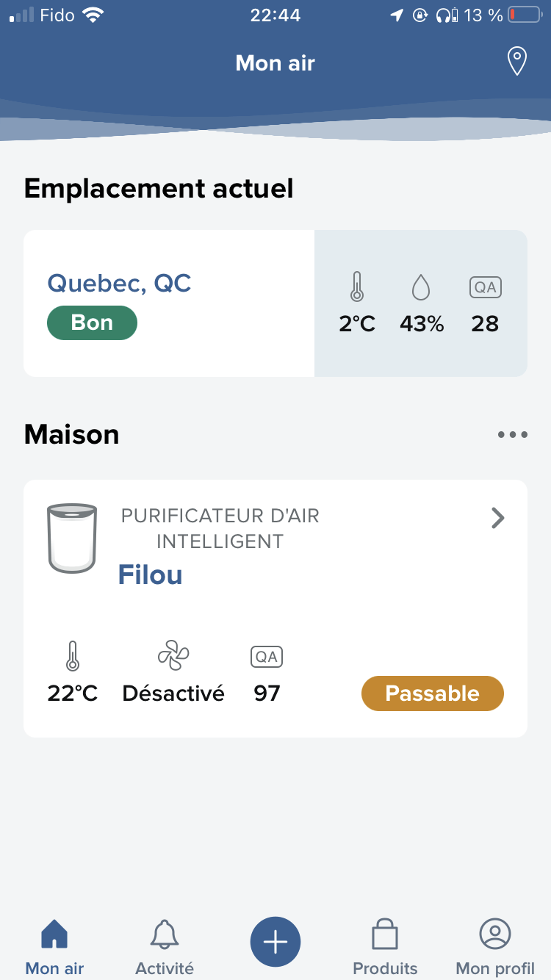
Task: Go to the Mon profil tab
Action: 495,946
